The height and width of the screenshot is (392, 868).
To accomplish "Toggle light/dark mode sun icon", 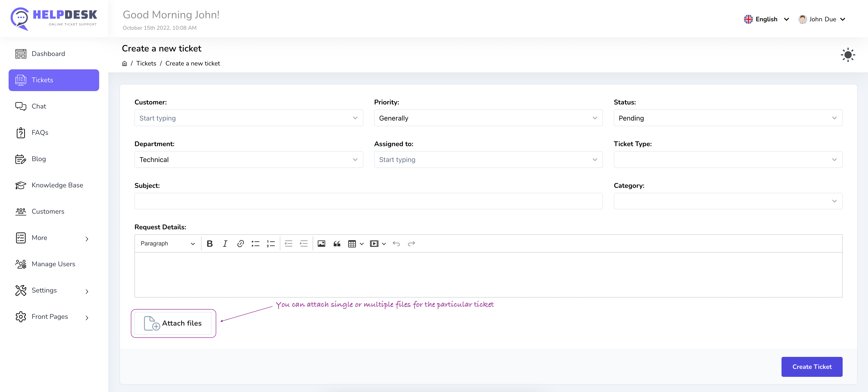I will pyautogui.click(x=847, y=55).
